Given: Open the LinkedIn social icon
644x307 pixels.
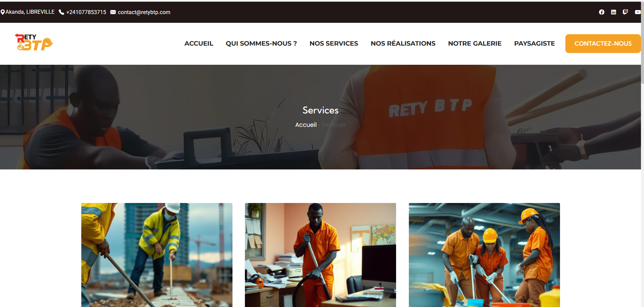Looking at the screenshot, I should click(x=613, y=12).
